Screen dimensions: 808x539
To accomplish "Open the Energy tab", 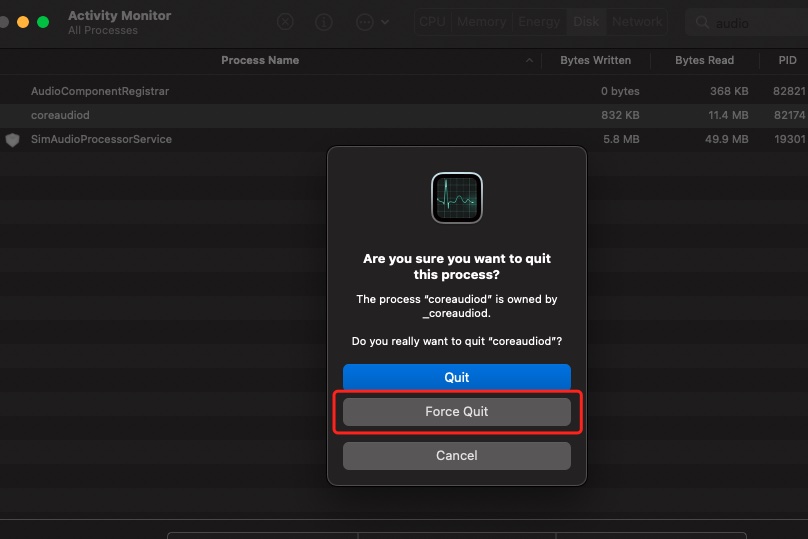I will pyautogui.click(x=538, y=22).
